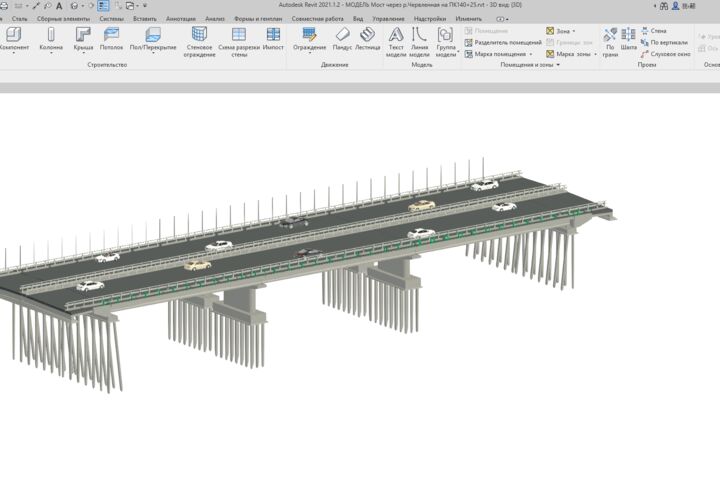Viewport: 720px width, 480px height.
Task: Toggle thin lines button in quick access toolbar
Action: [103, 6]
